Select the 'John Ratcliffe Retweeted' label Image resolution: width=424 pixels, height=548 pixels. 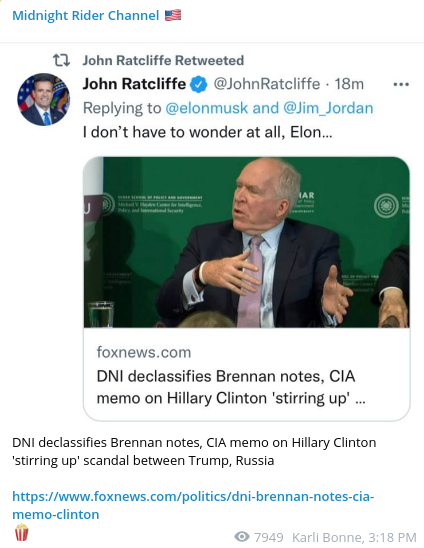pyautogui.click(x=163, y=60)
